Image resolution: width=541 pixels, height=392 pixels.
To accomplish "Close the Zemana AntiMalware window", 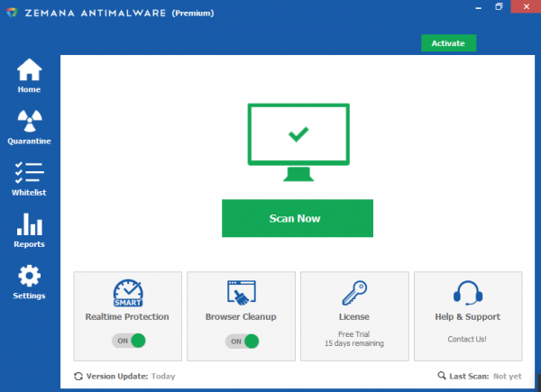I will [x=527, y=6].
